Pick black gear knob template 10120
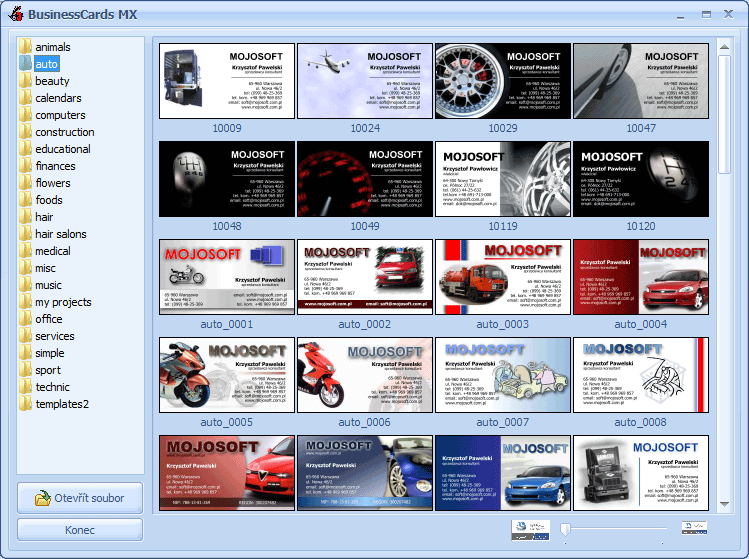The width and height of the screenshot is (749, 559). pos(641,179)
